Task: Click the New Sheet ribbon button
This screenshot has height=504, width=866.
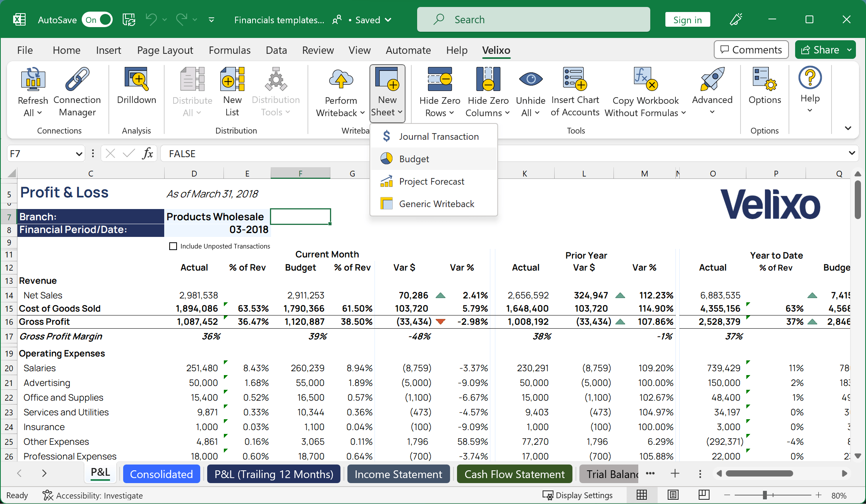Action: point(387,93)
